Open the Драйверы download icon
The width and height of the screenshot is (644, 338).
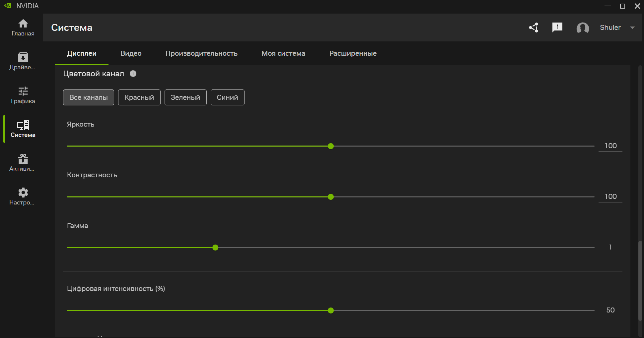(23, 58)
